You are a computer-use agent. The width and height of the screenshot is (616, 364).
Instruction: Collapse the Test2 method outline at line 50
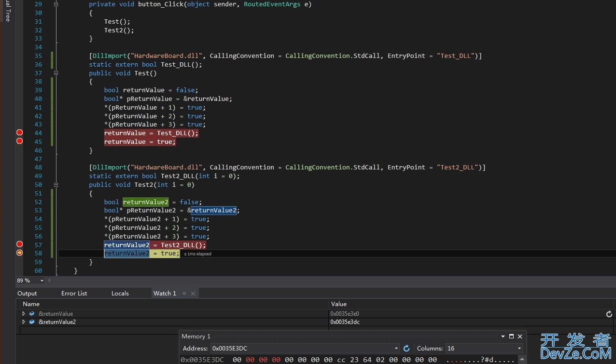tap(56, 184)
